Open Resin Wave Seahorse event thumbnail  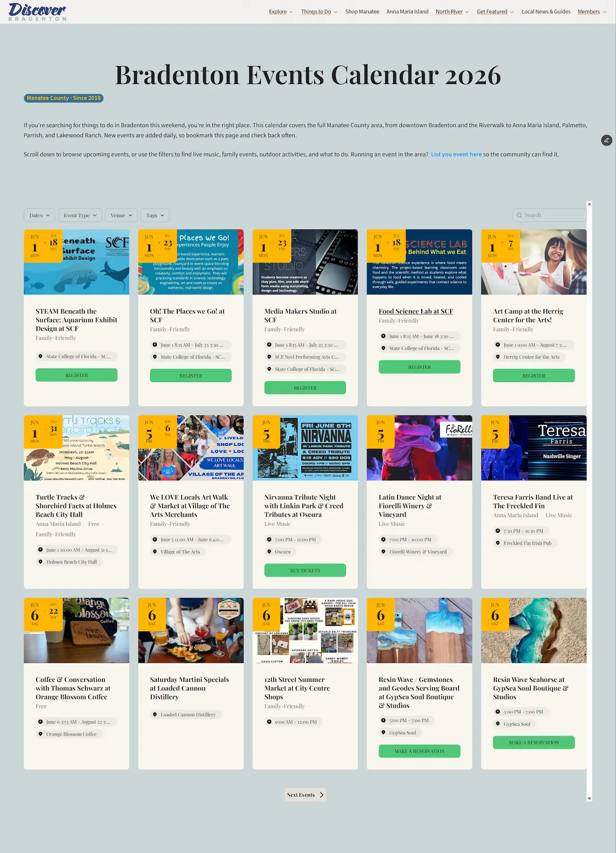[534, 631]
